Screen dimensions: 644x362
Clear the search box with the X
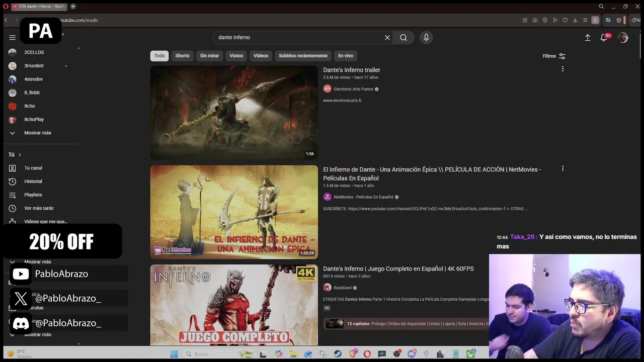(387, 37)
